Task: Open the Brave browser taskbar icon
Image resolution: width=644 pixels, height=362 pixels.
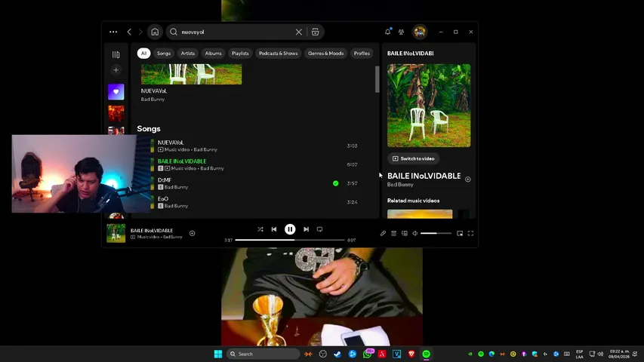Action: pos(411,354)
